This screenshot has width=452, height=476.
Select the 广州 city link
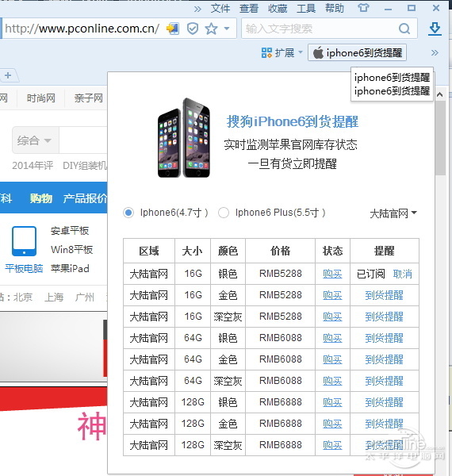[x=85, y=297]
